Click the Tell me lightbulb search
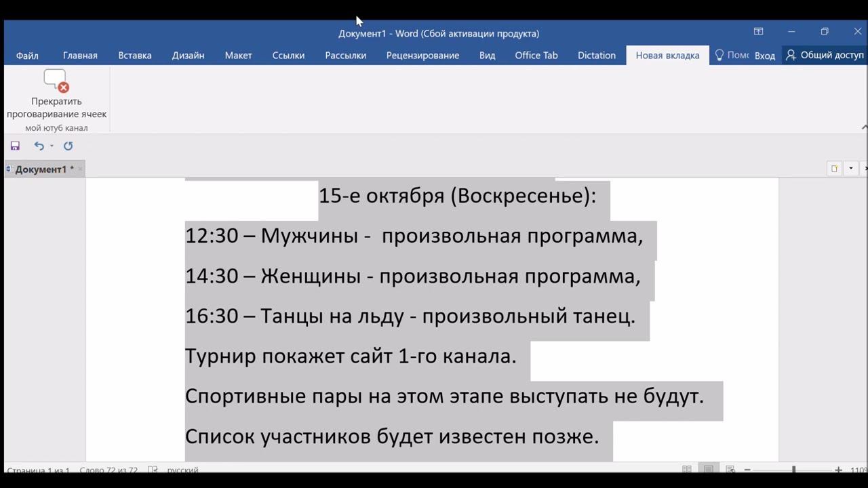Image resolution: width=868 pixels, height=488 pixels. (732, 56)
